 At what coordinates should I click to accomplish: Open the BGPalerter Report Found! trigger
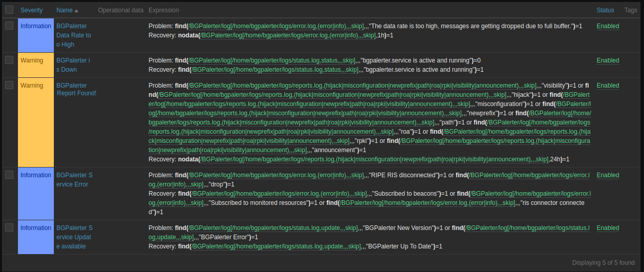76,90
